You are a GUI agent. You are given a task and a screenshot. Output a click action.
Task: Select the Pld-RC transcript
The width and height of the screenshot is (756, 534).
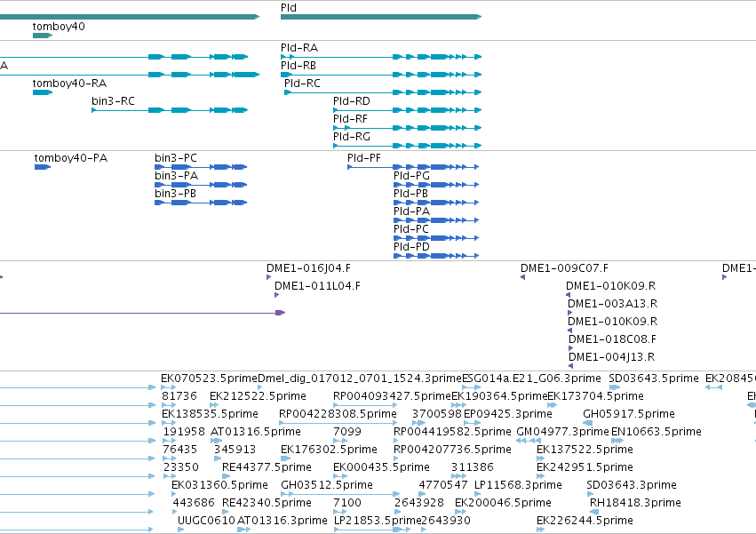383,92
